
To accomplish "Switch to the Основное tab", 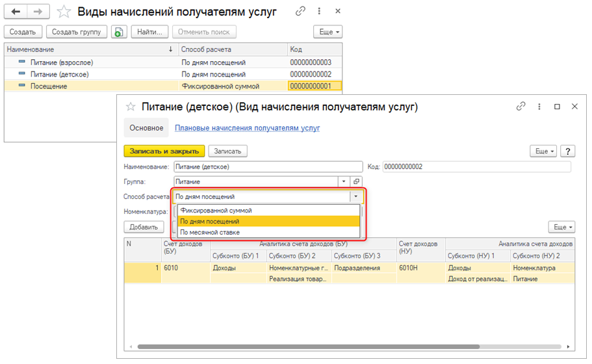I will tap(146, 128).
